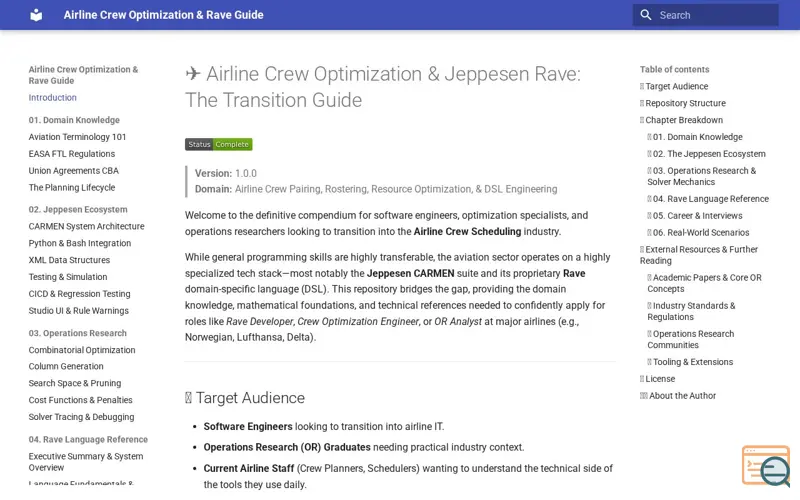
Task: Jump to 01. Domain Knowledge in contents
Action: click(x=695, y=137)
